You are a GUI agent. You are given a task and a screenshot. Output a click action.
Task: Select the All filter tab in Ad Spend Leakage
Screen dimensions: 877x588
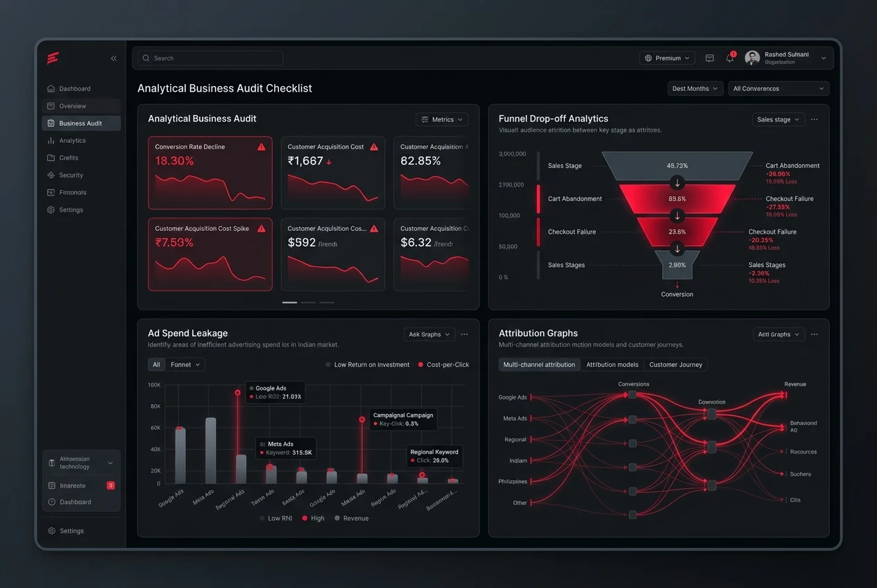click(x=156, y=365)
